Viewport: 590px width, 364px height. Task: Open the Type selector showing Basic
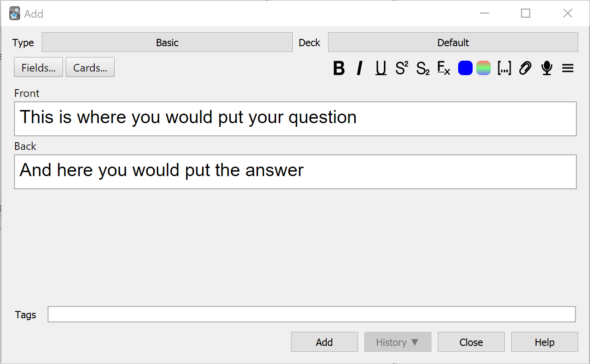(167, 42)
